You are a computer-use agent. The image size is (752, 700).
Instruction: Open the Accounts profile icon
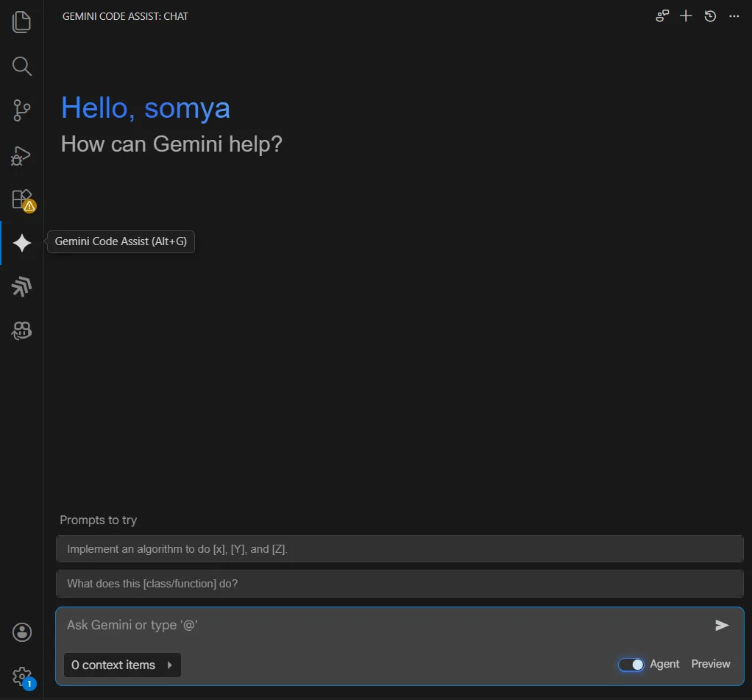[22, 632]
